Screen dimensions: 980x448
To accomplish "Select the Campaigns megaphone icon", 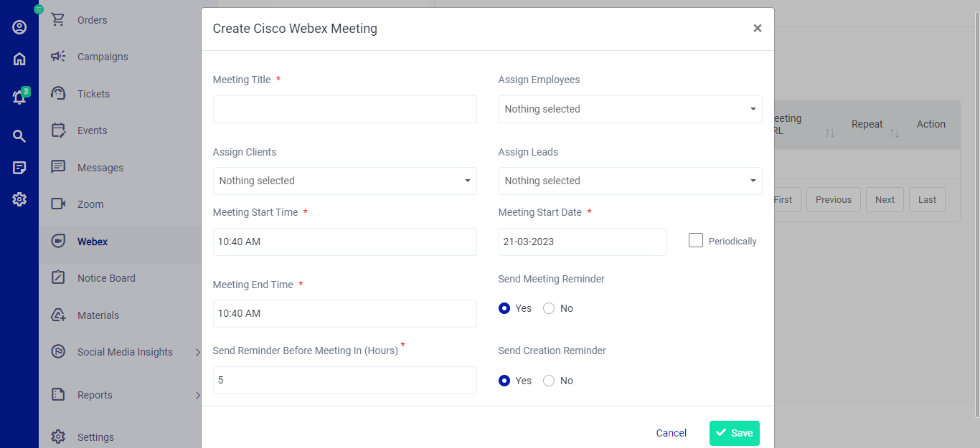I will (58, 56).
